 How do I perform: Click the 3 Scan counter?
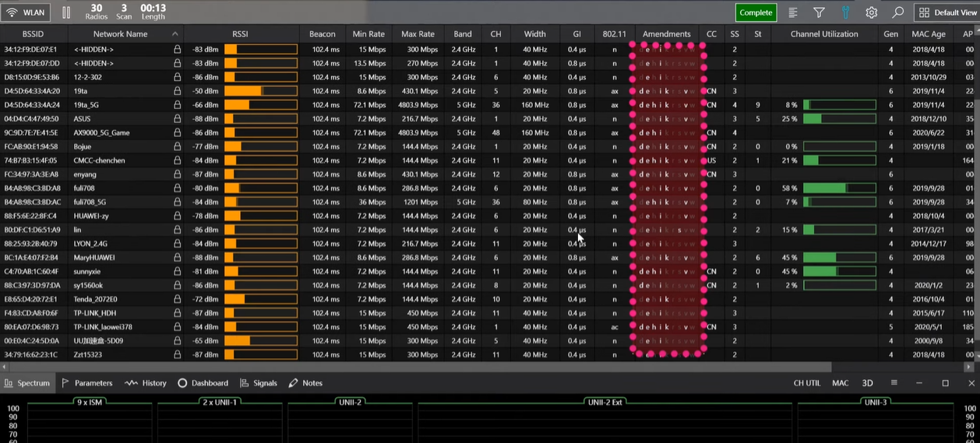point(124,12)
